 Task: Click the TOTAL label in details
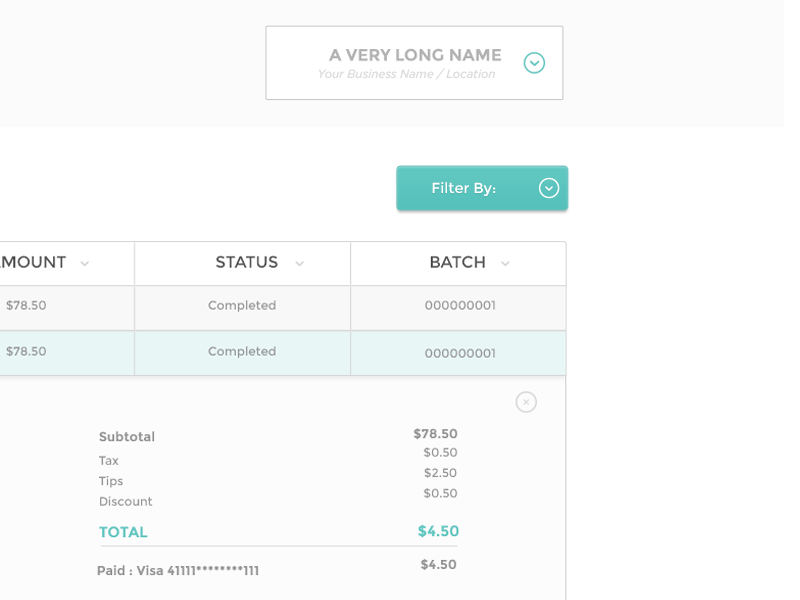(123, 532)
